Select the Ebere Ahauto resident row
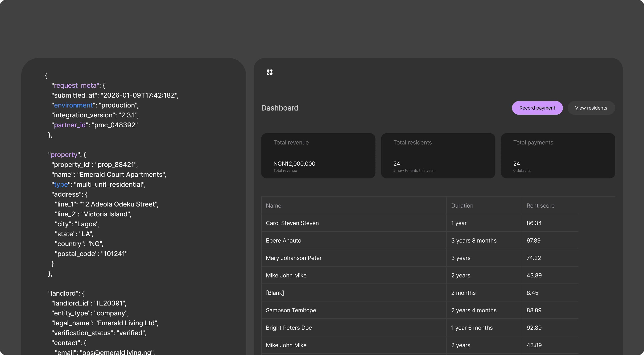 pos(284,240)
